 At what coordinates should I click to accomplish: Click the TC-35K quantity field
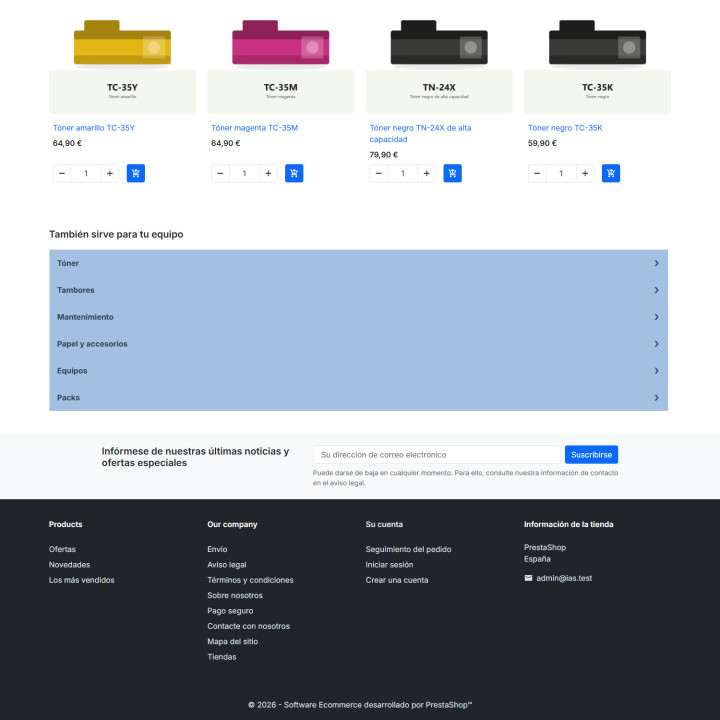pos(561,173)
